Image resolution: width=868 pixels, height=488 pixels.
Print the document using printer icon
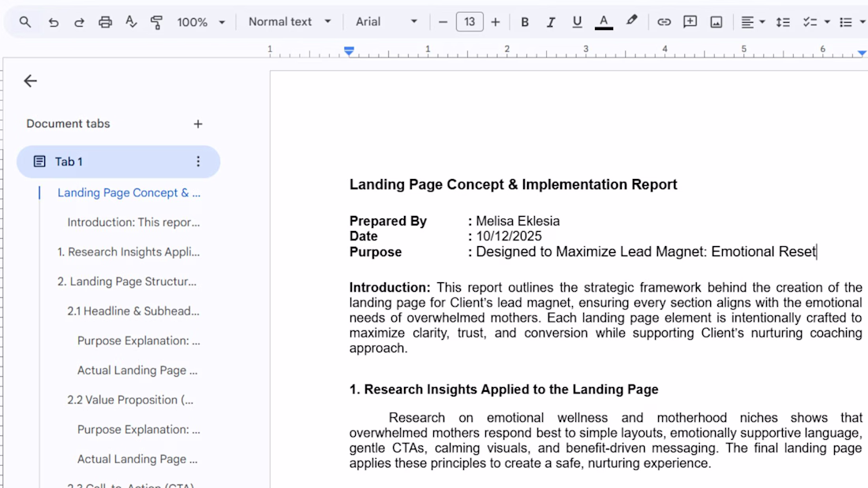[105, 22]
